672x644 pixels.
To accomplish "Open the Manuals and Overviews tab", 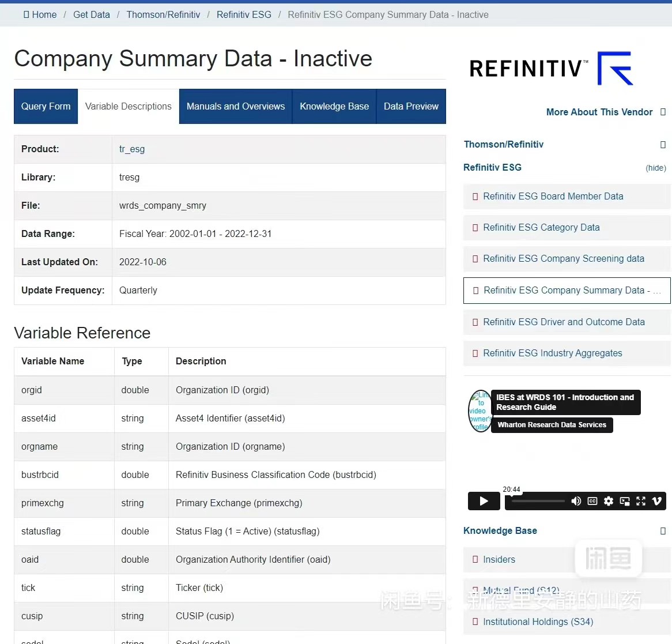I will tap(235, 106).
